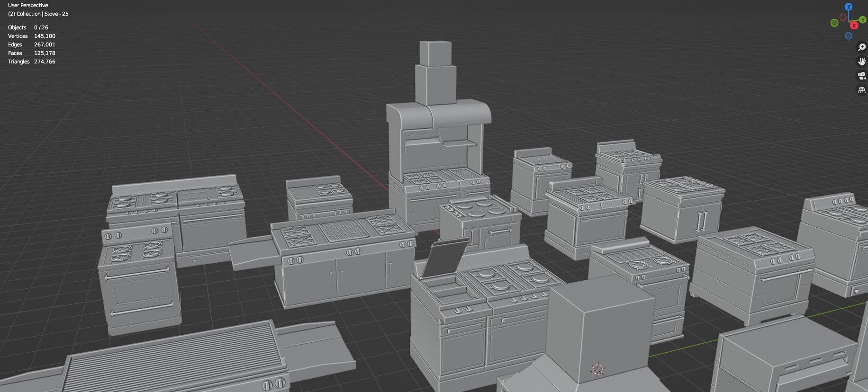868x392 pixels.
Task: Click the 3D cursor in the viewport
Action: [x=598, y=369]
